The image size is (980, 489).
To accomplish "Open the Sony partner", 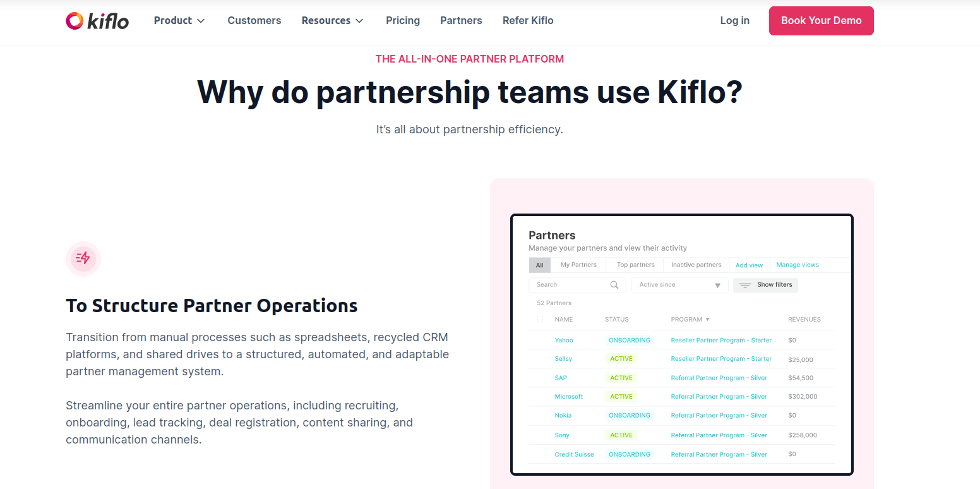I will point(562,435).
